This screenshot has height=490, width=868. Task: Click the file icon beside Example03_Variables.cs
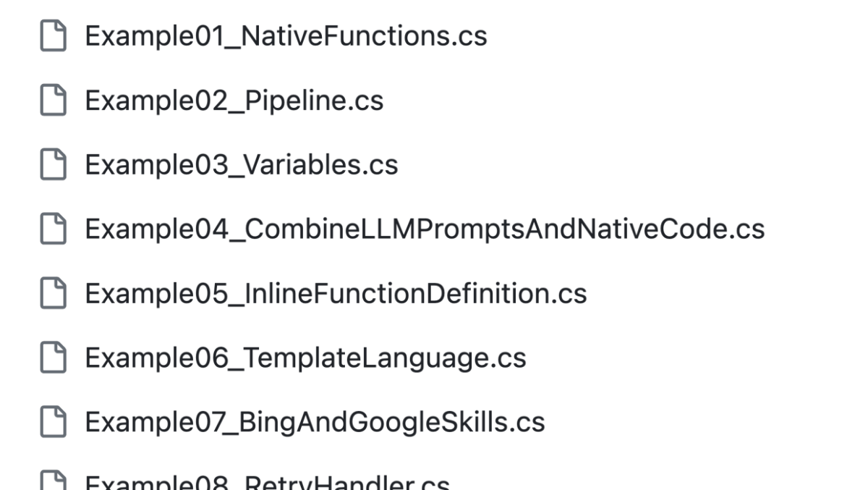pyautogui.click(x=51, y=164)
